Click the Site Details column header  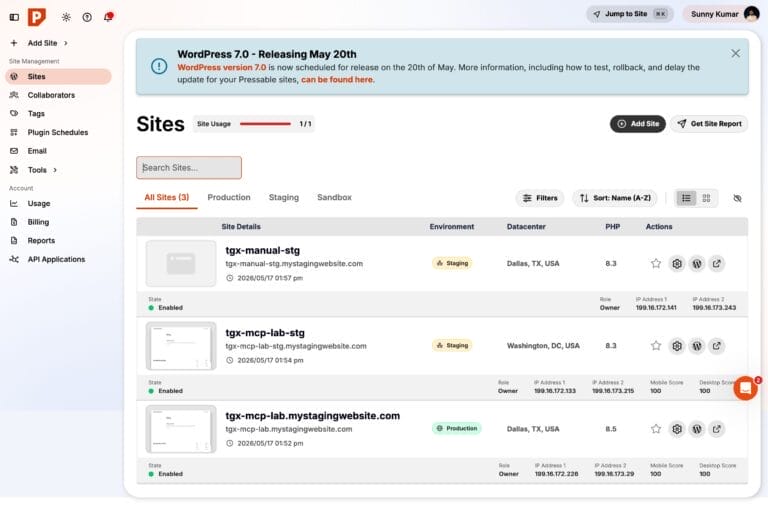click(x=241, y=227)
